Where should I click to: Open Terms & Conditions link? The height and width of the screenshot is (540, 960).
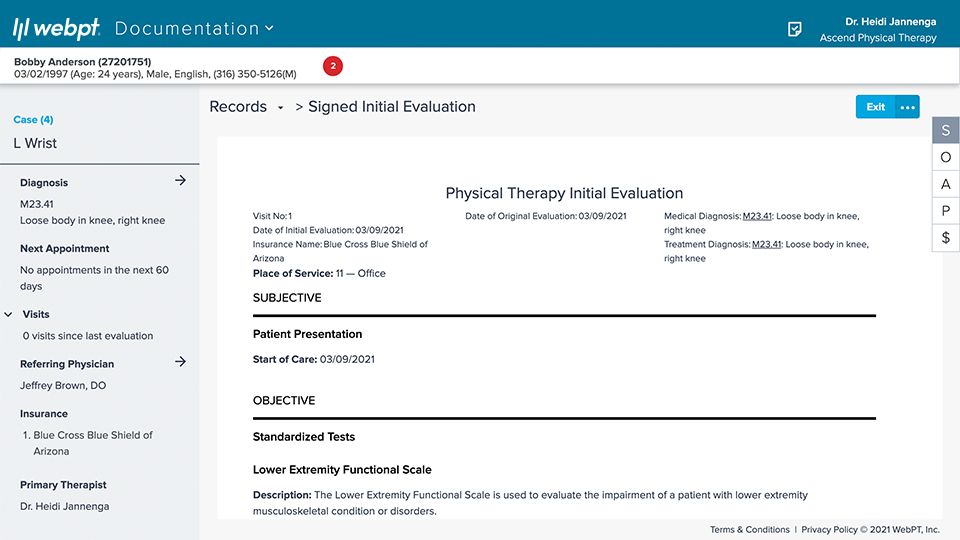750,530
